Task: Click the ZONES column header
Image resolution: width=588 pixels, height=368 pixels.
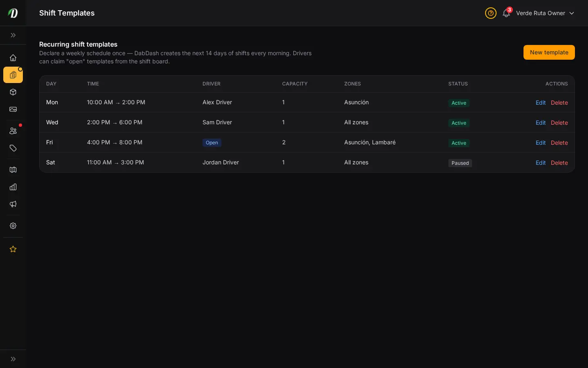Action: [352, 84]
